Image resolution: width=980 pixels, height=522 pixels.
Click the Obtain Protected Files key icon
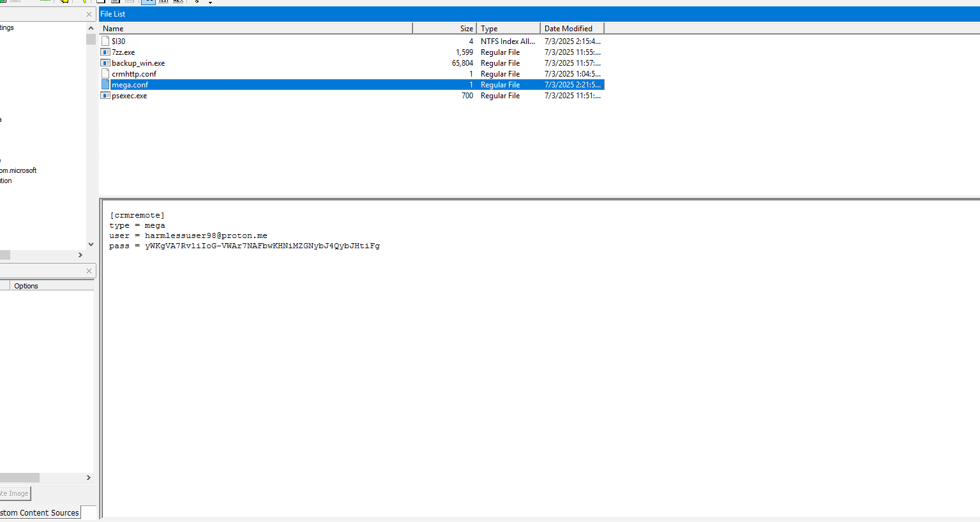85,1
